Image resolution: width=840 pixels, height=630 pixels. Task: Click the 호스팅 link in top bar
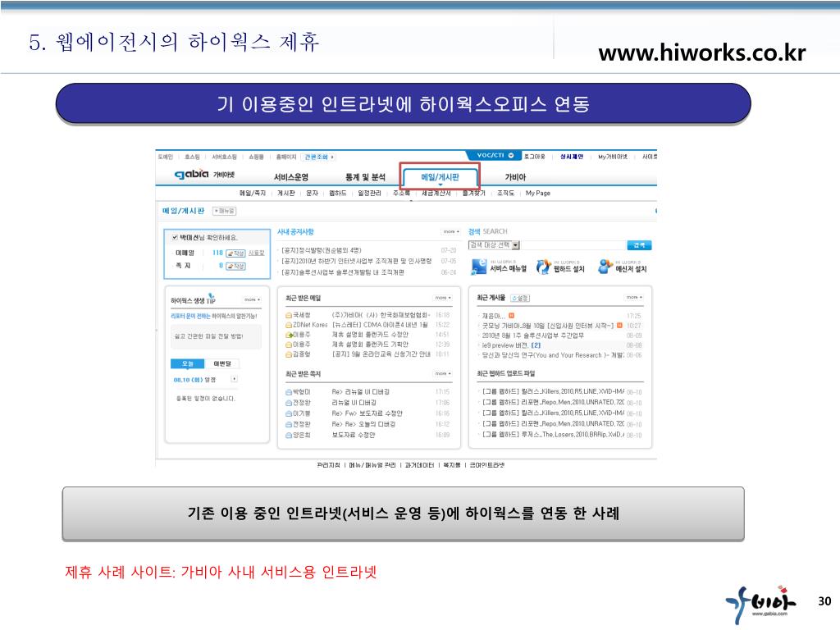click(192, 157)
